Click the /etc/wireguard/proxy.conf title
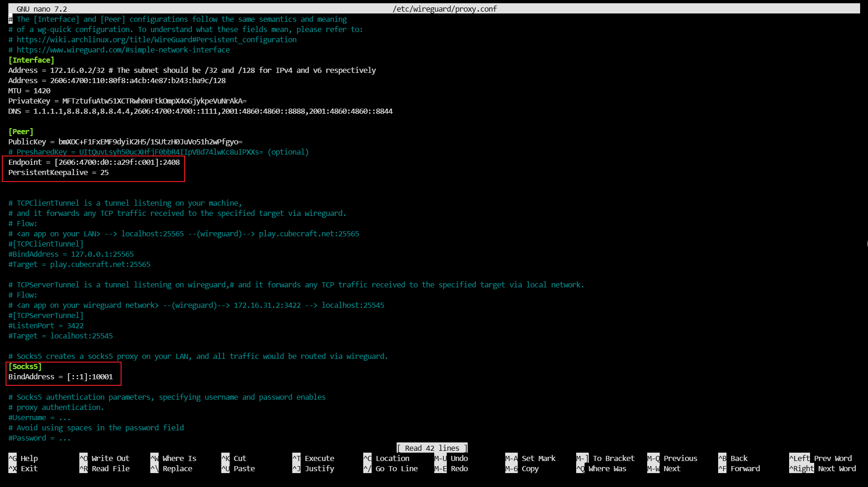 (444, 9)
